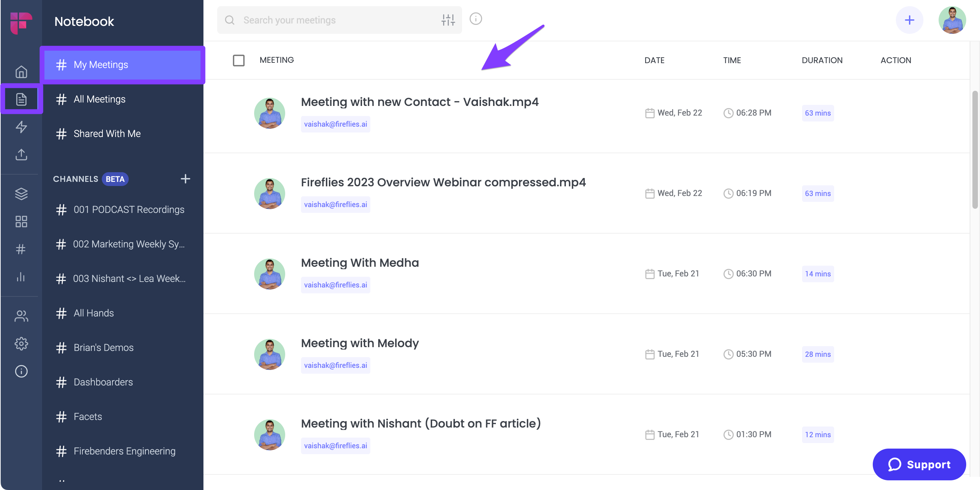Click the Notebook document icon
The width and height of the screenshot is (980, 490).
21,99
